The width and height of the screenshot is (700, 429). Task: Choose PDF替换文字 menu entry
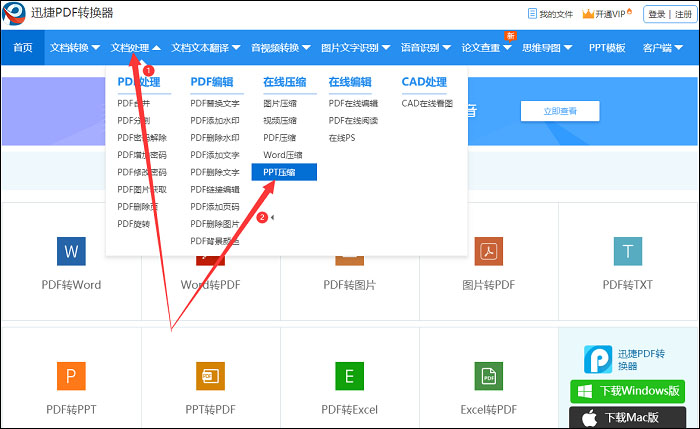click(215, 104)
